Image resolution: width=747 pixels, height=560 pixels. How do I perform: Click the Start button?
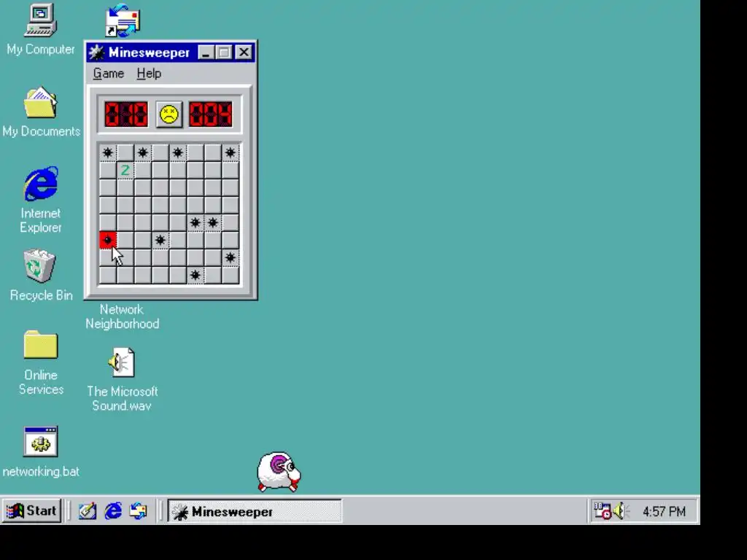pos(31,511)
